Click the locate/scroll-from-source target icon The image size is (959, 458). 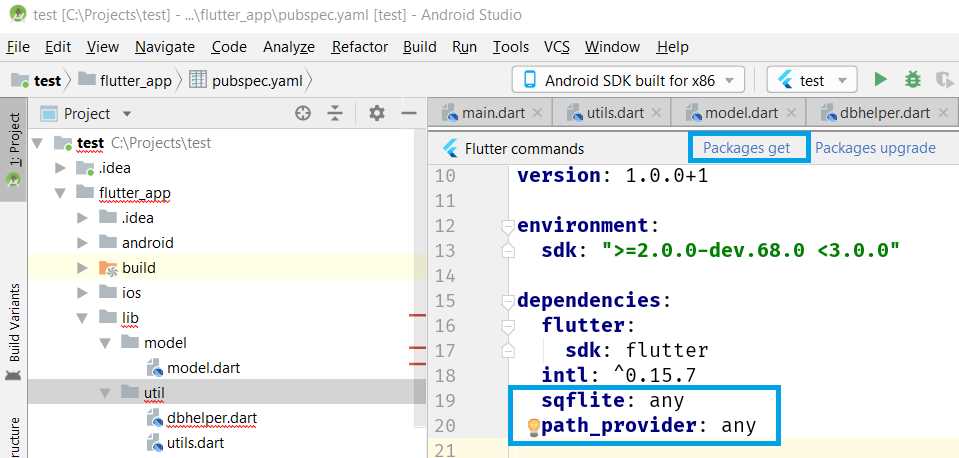click(x=303, y=113)
